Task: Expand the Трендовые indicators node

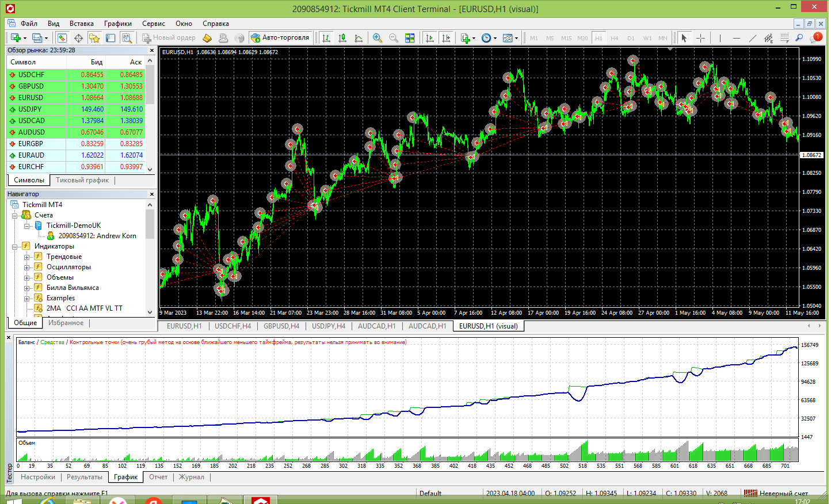Action: [x=26, y=257]
